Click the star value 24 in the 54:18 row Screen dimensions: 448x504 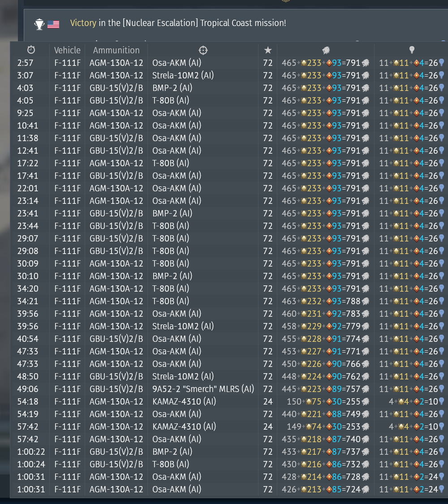coord(268,401)
